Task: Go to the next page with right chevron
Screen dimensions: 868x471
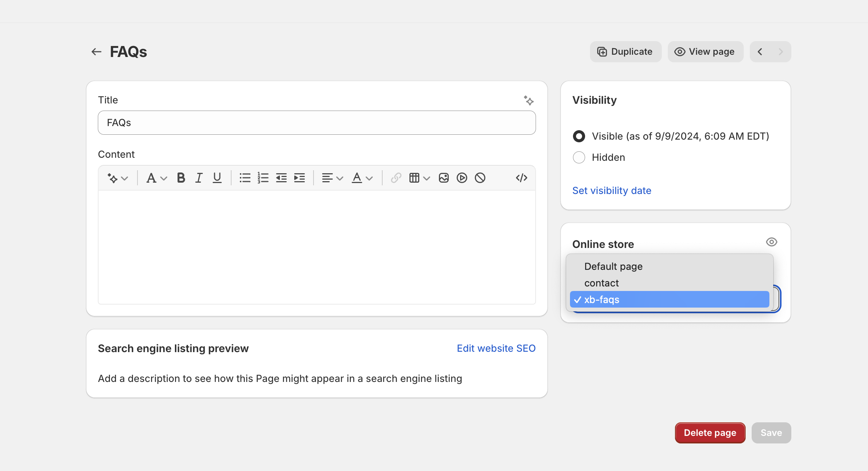Action: point(781,52)
